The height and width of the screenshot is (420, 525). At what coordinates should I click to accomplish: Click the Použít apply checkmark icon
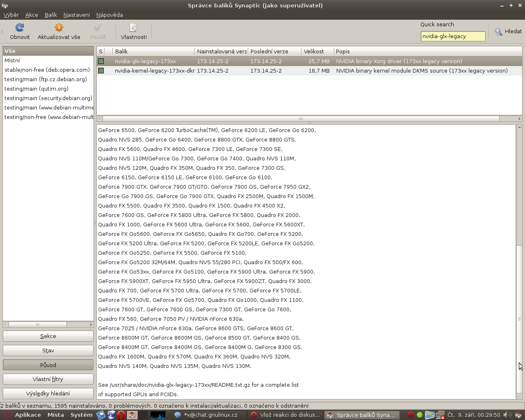98,27
